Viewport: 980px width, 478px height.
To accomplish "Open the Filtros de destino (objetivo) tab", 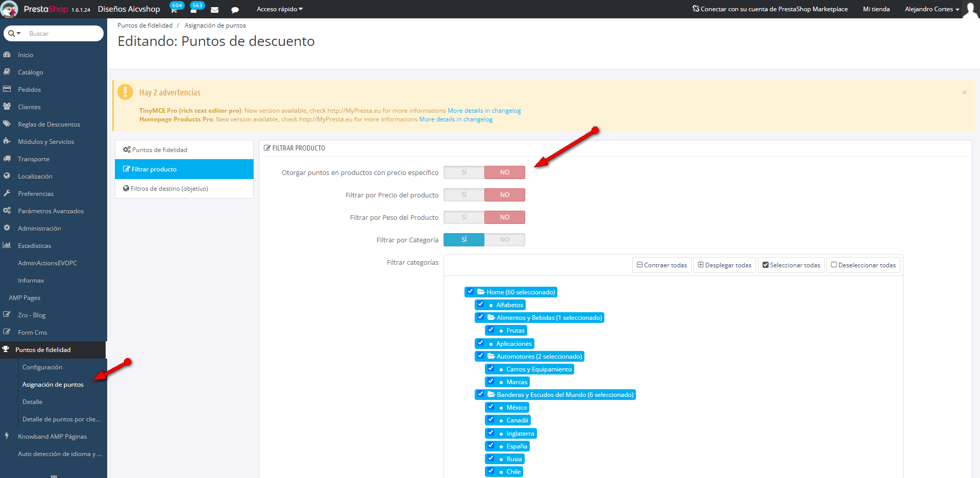I will (184, 189).
